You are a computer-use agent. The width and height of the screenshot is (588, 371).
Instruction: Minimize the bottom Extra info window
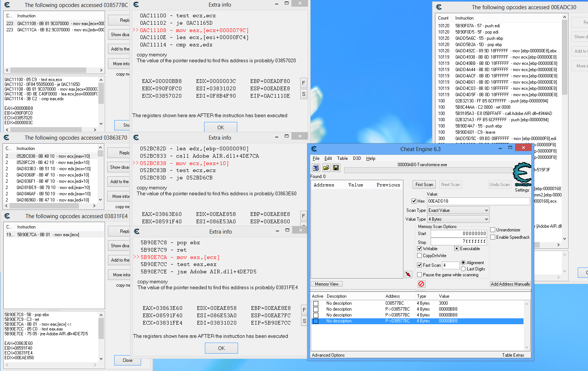(277, 231)
